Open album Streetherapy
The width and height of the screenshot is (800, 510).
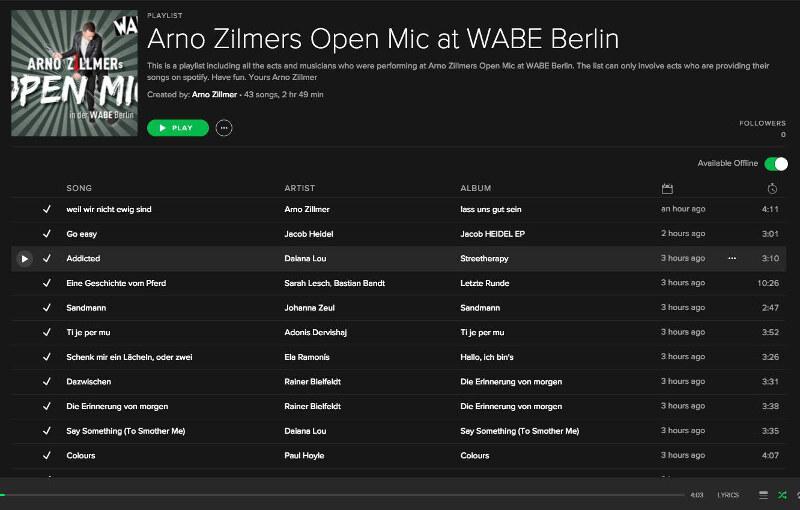point(484,259)
